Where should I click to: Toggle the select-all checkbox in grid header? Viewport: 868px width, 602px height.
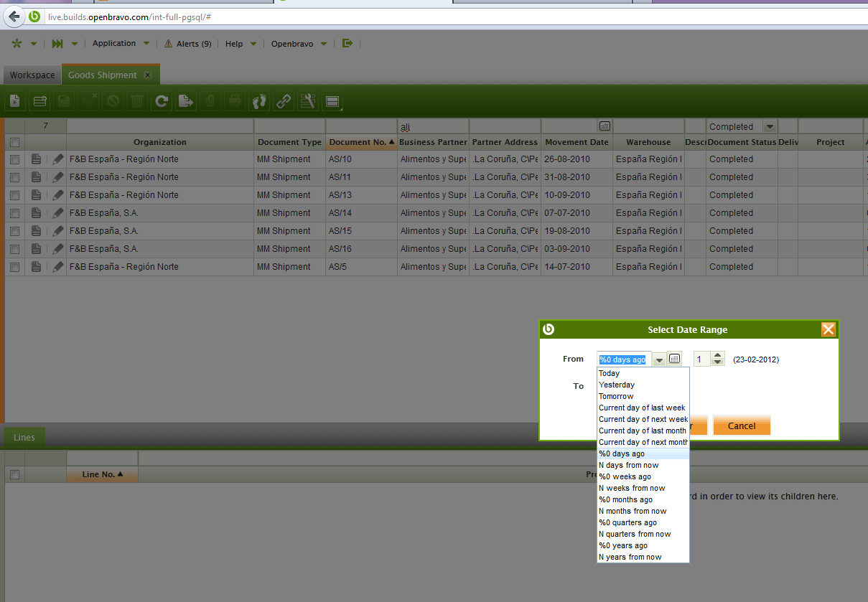tap(14, 143)
